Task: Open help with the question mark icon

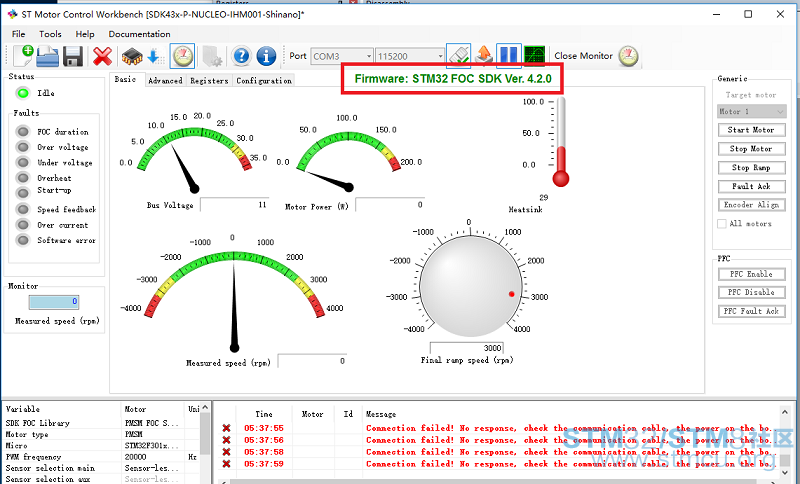Action: [x=241, y=56]
